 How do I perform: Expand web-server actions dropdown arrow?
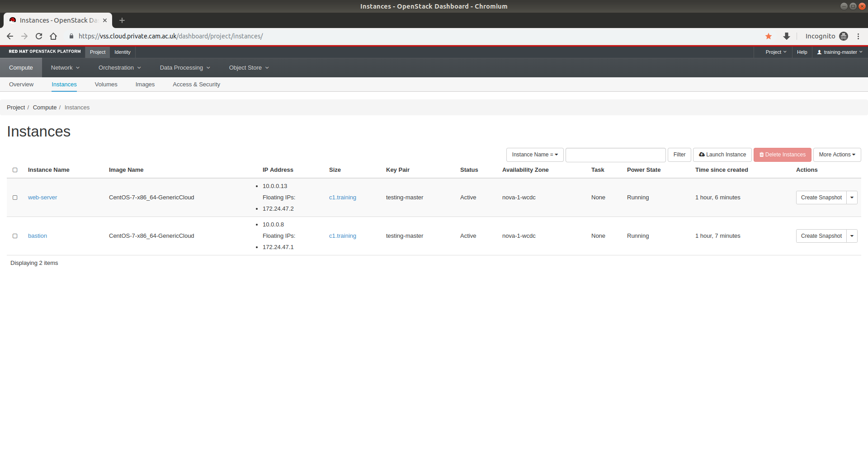tap(852, 198)
